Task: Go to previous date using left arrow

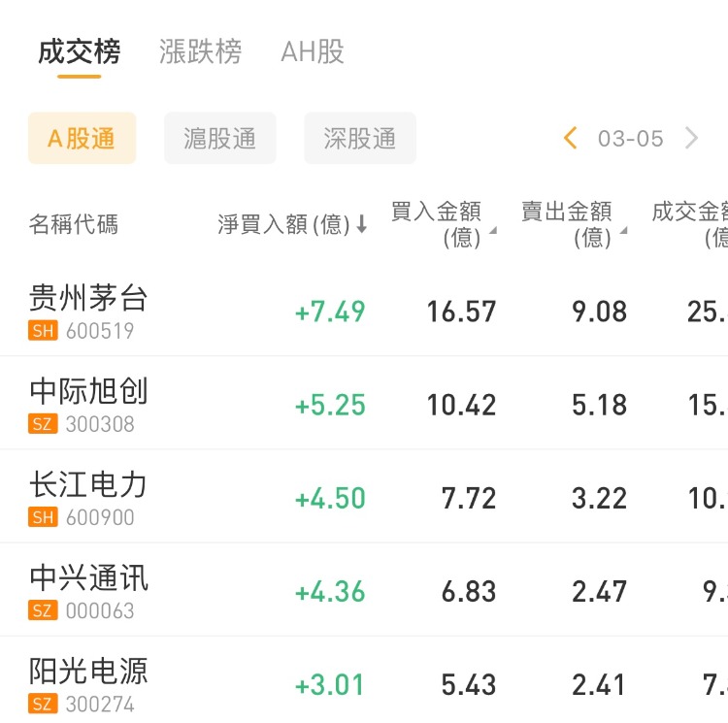Action: pyautogui.click(x=571, y=139)
